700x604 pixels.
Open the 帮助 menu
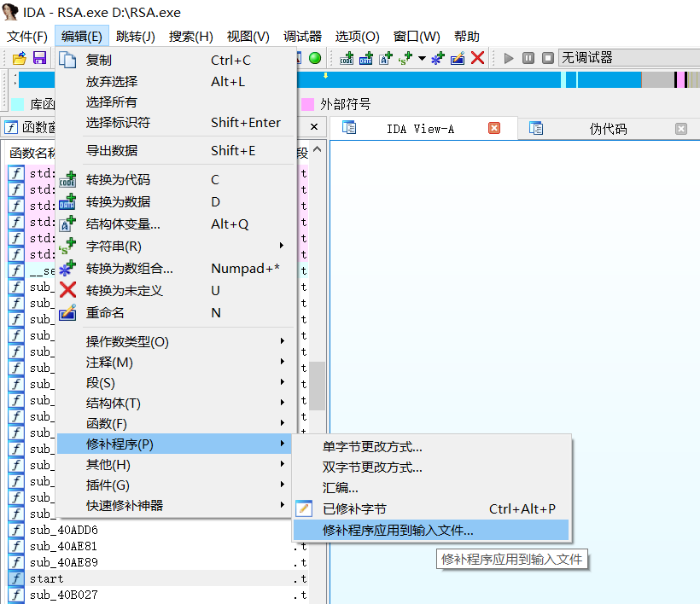coord(466,36)
